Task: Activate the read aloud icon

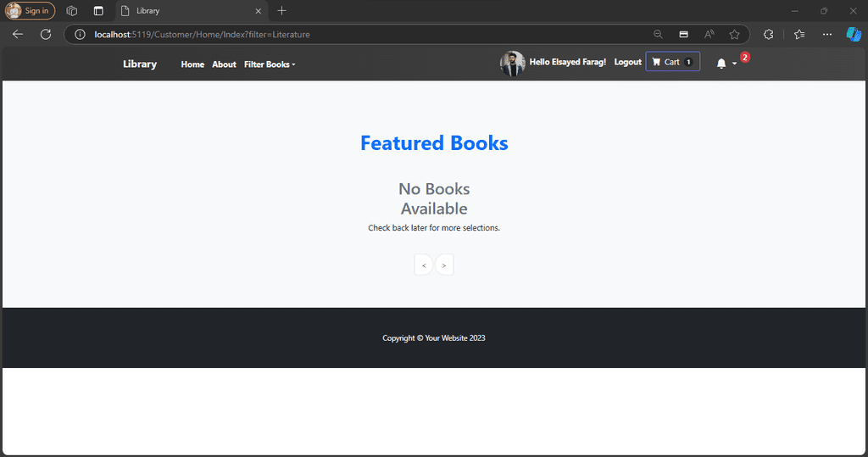Action: (709, 35)
